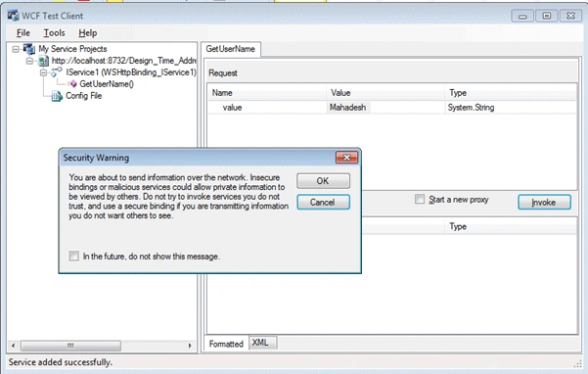Switch to the Formatted tab

click(226, 344)
